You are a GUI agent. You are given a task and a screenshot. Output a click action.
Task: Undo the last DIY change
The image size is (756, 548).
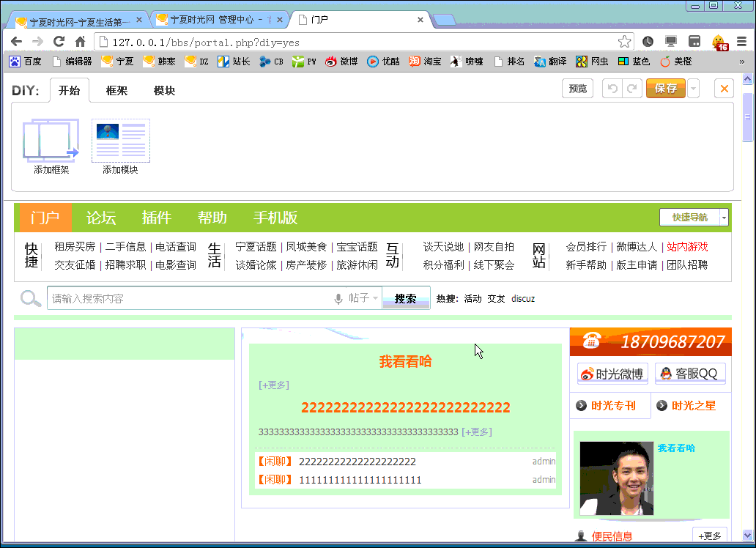[x=612, y=88]
